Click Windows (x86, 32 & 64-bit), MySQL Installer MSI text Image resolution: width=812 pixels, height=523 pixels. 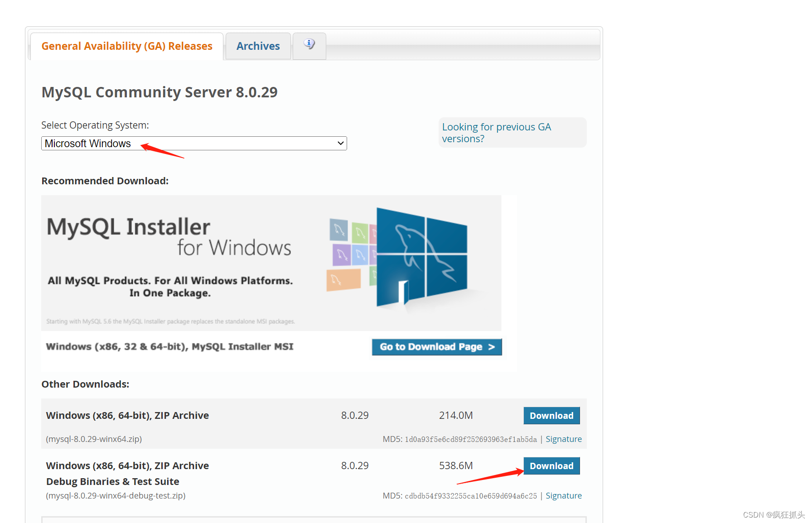pyautogui.click(x=170, y=347)
